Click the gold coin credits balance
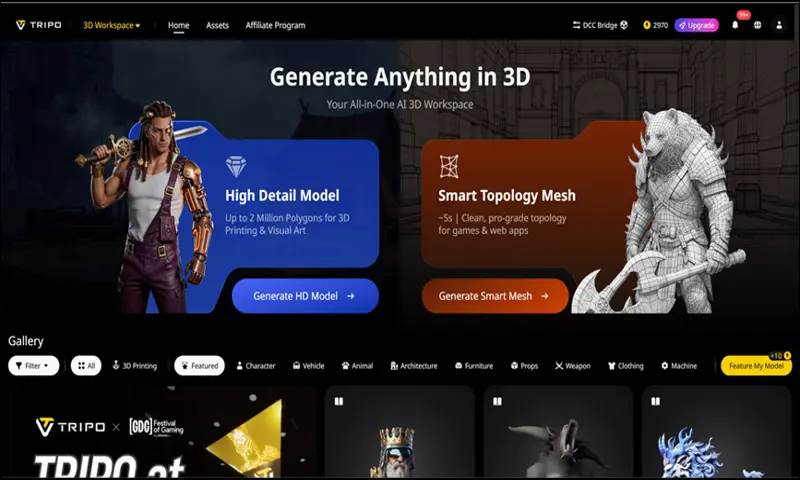The height and width of the screenshot is (480, 800). tap(655, 25)
